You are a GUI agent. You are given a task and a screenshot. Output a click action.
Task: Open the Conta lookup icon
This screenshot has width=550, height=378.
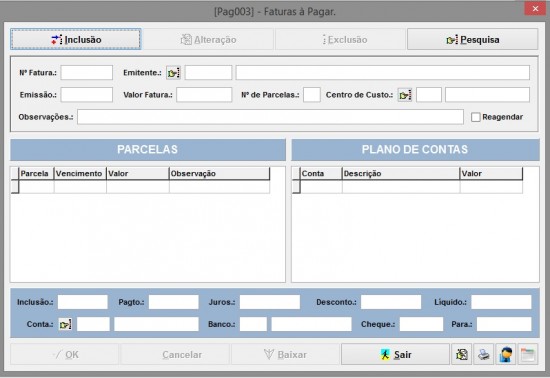65,324
